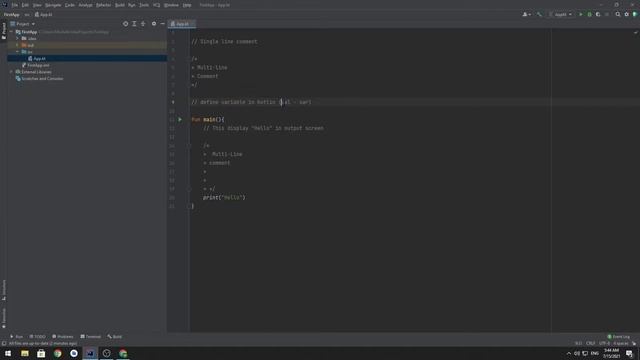Open the Build tool window
The height and width of the screenshot is (360, 640).
(115, 337)
